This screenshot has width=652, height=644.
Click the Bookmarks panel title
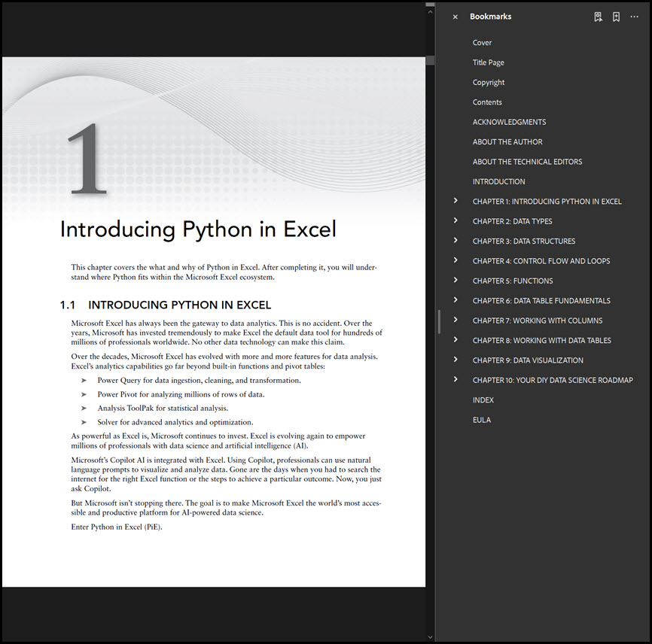pos(490,17)
